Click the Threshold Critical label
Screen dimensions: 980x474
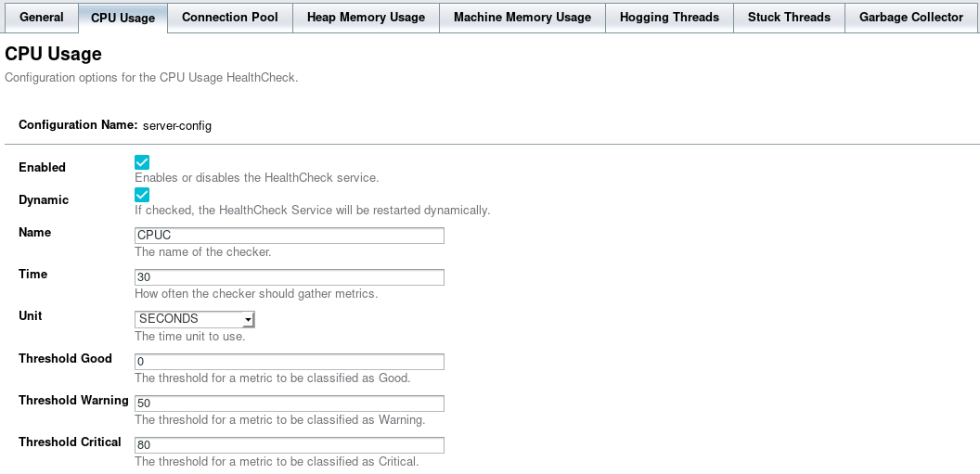point(70,442)
